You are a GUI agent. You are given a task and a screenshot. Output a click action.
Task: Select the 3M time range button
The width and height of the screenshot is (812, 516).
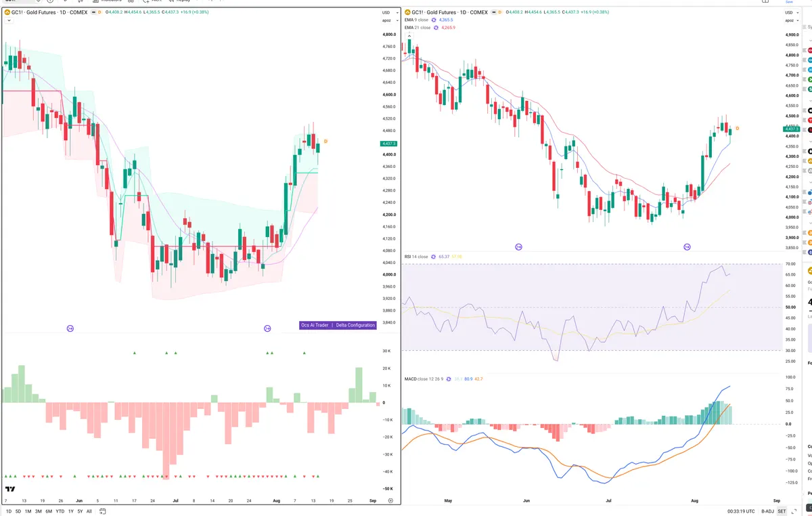(39, 511)
